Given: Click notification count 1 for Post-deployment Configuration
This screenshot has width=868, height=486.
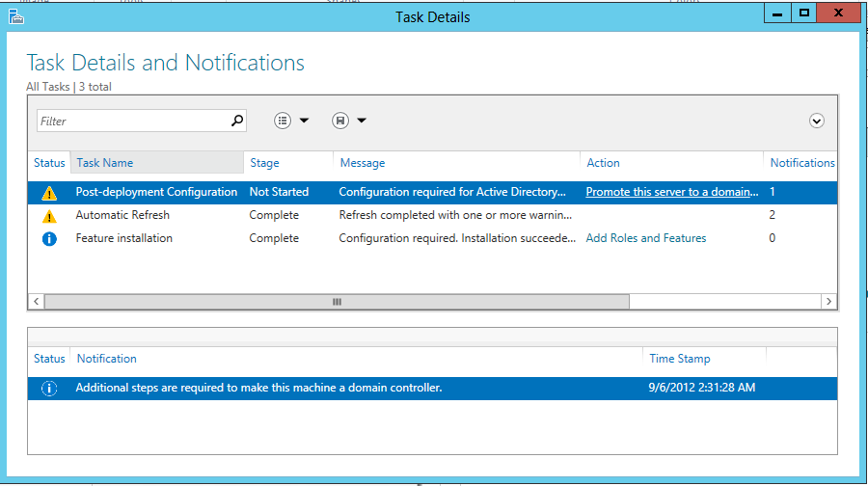Looking at the screenshot, I should 773,192.
